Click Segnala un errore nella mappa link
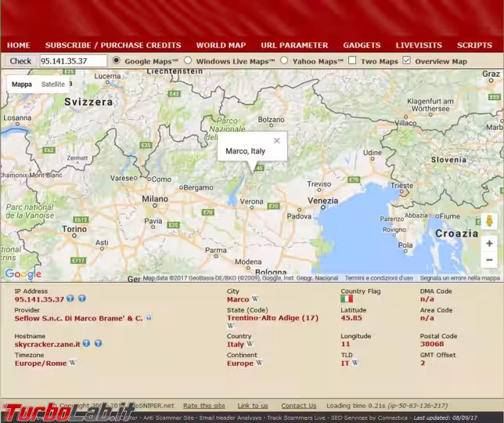Screen dimensions: 504x423 [x=460, y=278]
